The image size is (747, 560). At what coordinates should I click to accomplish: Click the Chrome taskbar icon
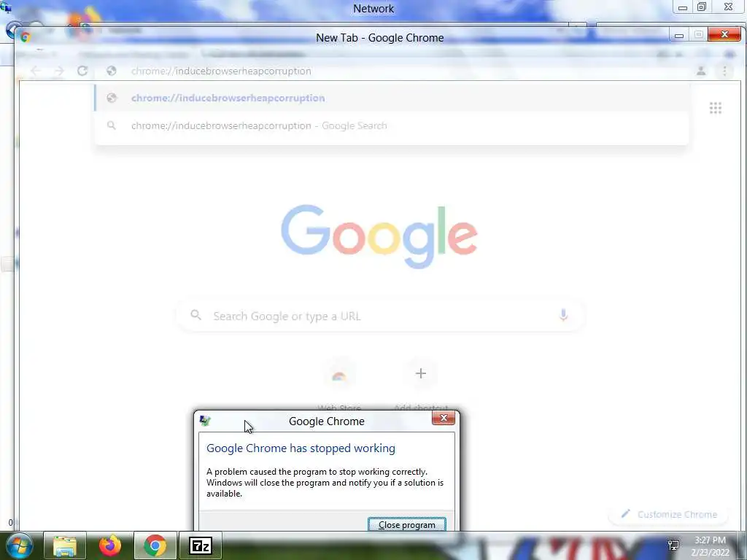click(155, 545)
